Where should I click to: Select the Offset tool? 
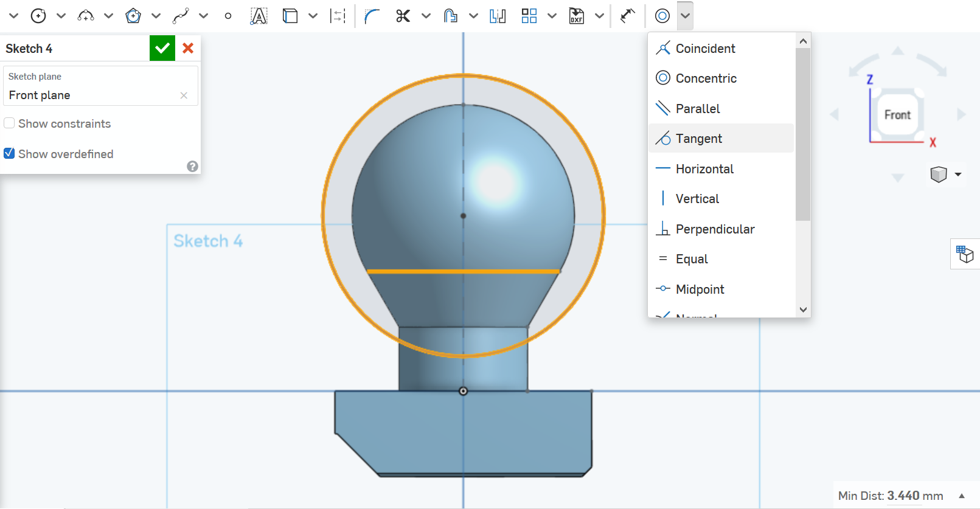click(450, 16)
